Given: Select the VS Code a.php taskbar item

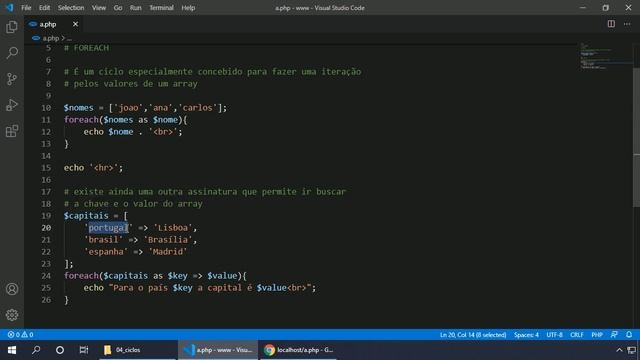Looking at the screenshot, I should pyautogui.click(x=218, y=350).
